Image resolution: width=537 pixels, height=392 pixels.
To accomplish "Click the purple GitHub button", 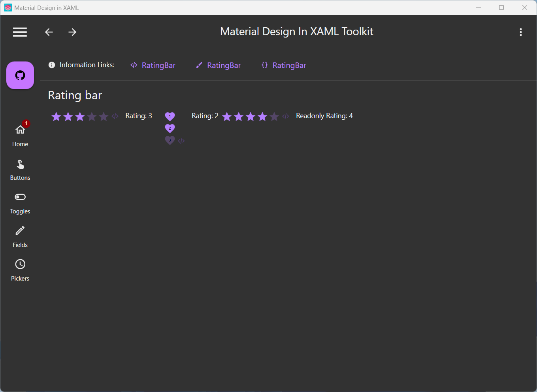I will (x=20, y=75).
